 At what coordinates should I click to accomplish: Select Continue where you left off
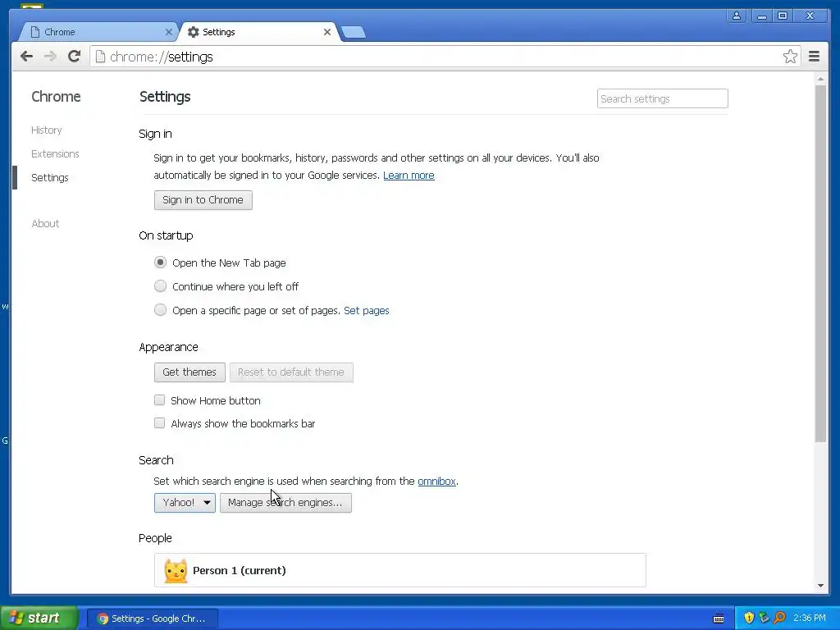pyautogui.click(x=160, y=286)
